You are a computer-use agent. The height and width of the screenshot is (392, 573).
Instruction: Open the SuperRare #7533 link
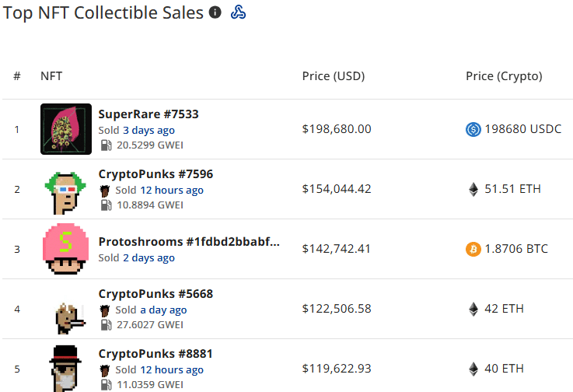click(x=148, y=114)
